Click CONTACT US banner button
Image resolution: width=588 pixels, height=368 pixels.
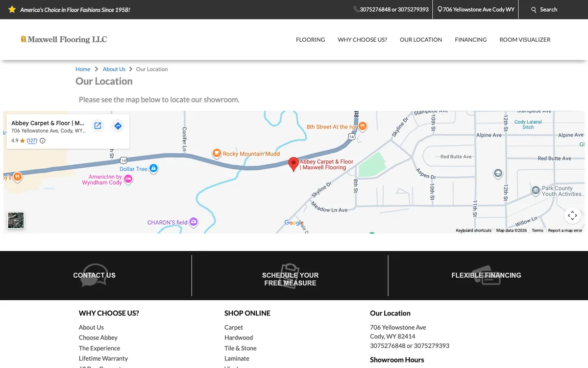(x=94, y=275)
